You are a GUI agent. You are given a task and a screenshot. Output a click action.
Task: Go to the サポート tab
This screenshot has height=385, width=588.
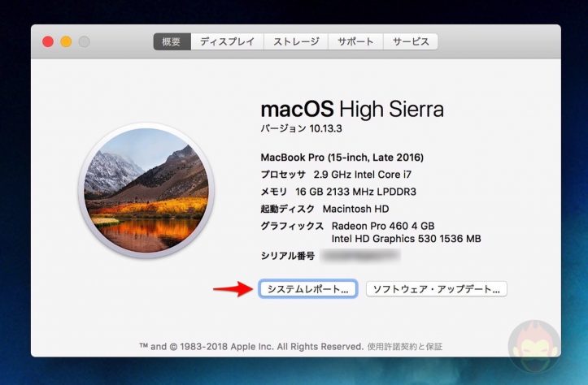355,41
